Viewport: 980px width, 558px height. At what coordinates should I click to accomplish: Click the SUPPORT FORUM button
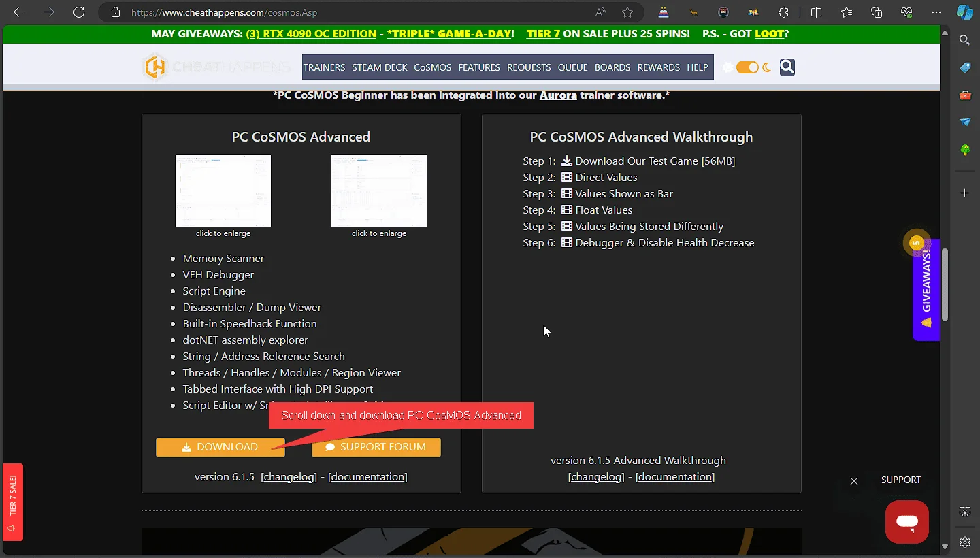376,447
